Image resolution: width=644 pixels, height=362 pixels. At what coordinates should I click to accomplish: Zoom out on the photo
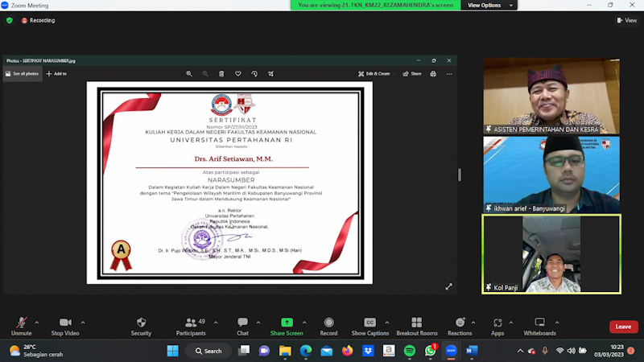point(205,74)
